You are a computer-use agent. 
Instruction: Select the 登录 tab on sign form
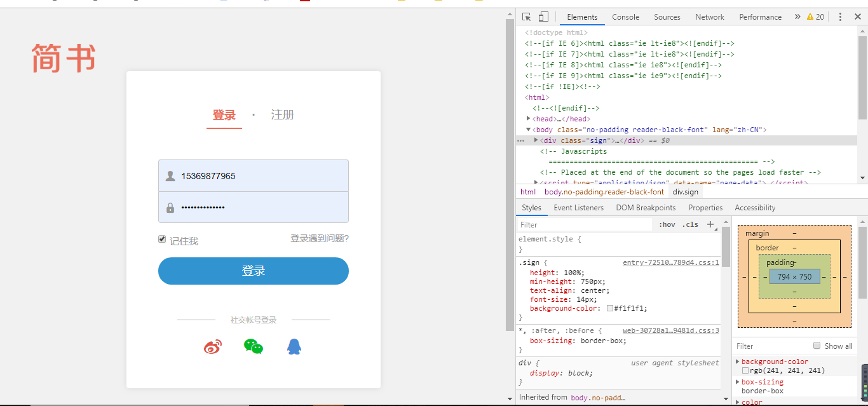(x=224, y=115)
